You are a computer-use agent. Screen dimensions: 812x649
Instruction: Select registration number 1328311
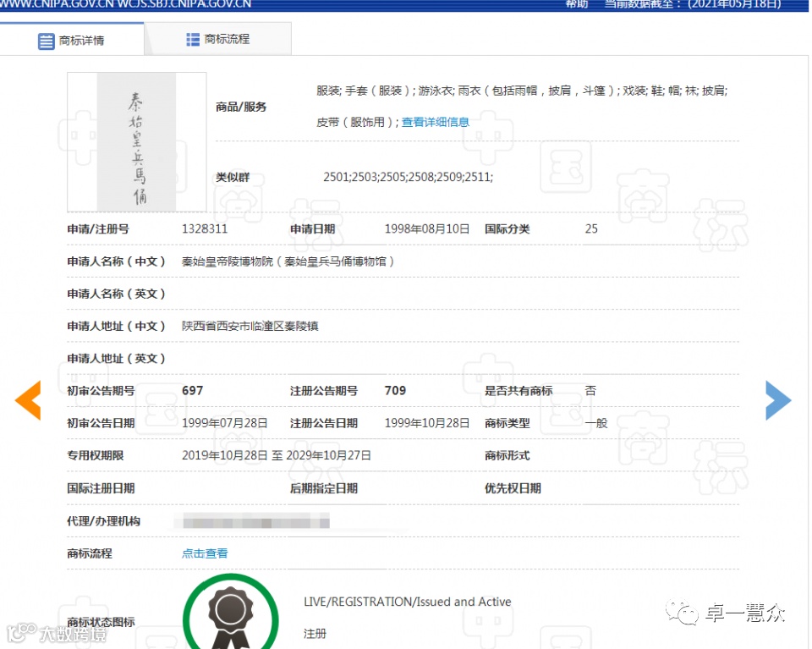click(x=205, y=229)
